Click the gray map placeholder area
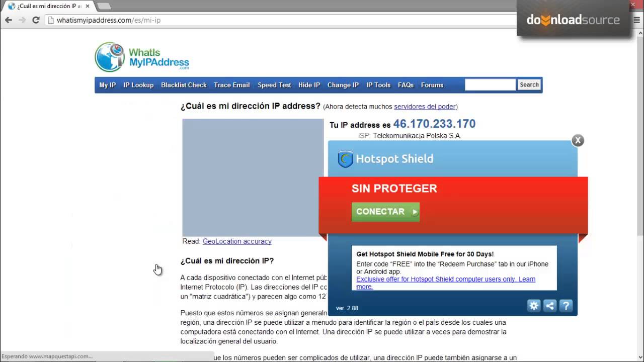This screenshot has width=644, height=362. (x=253, y=177)
